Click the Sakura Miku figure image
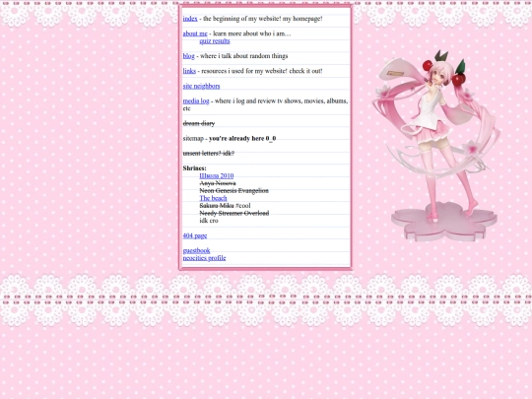Screen dimensions: 532x399 (437, 146)
